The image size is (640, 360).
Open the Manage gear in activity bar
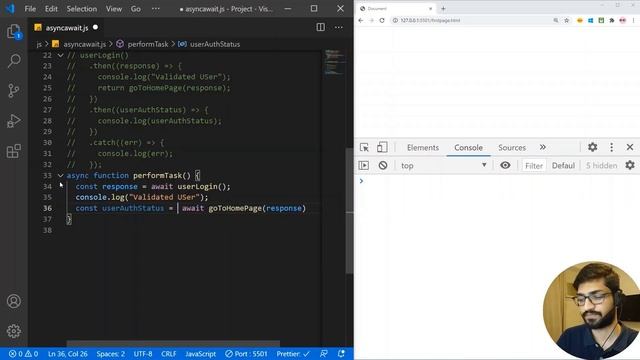(14, 331)
